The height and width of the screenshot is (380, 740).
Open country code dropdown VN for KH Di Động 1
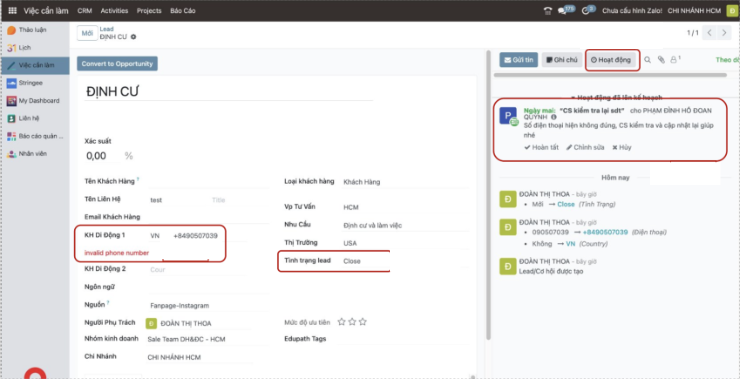(158, 236)
